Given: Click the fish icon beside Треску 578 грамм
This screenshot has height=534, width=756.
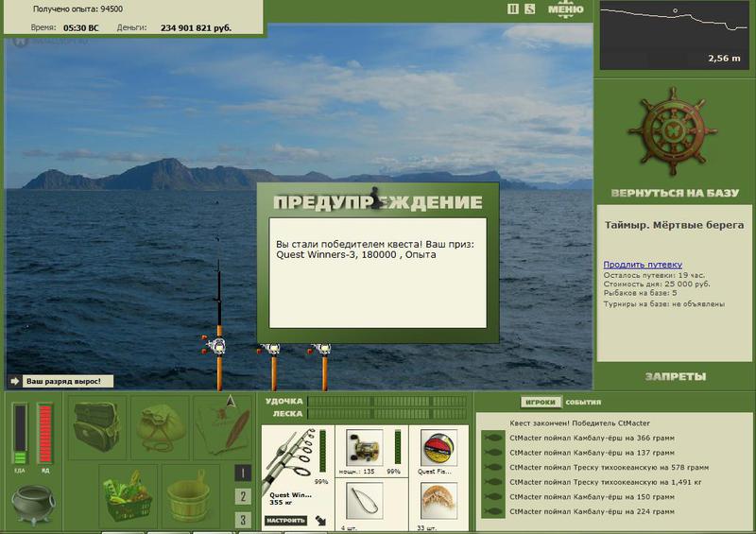Looking at the screenshot, I should tap(492, 468).
